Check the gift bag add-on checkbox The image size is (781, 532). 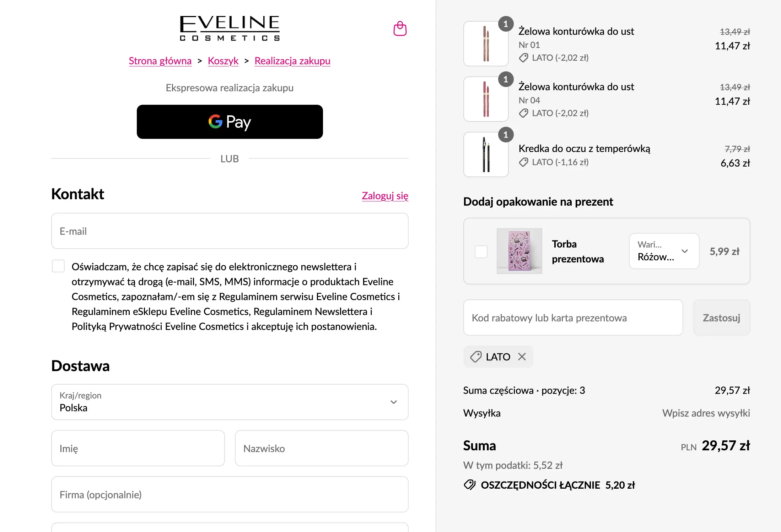click(481, 251)
